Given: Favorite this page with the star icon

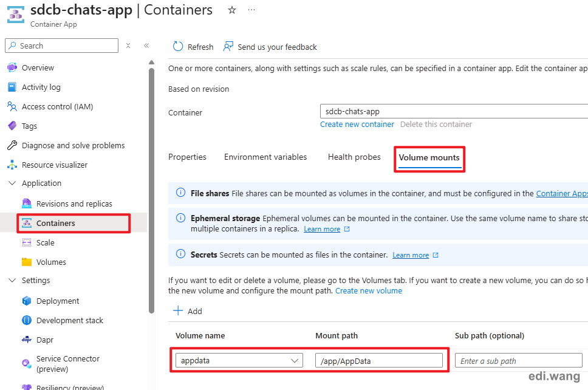Looking at the screenshot, I should 232,10.
